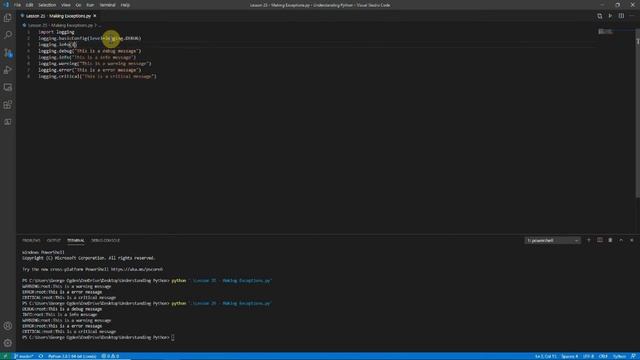Screen dimensions: 640x360
Task: Click the logging.critical code line
Action: 97,76
